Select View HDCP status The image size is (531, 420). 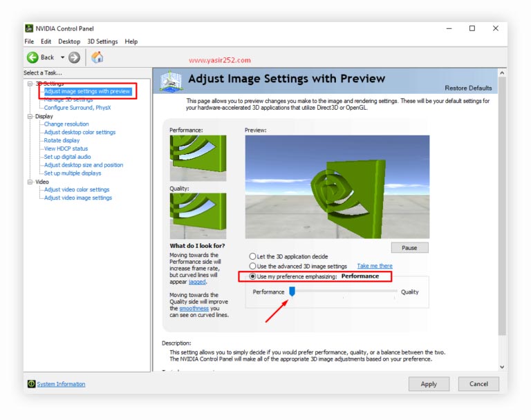(66, 149)
